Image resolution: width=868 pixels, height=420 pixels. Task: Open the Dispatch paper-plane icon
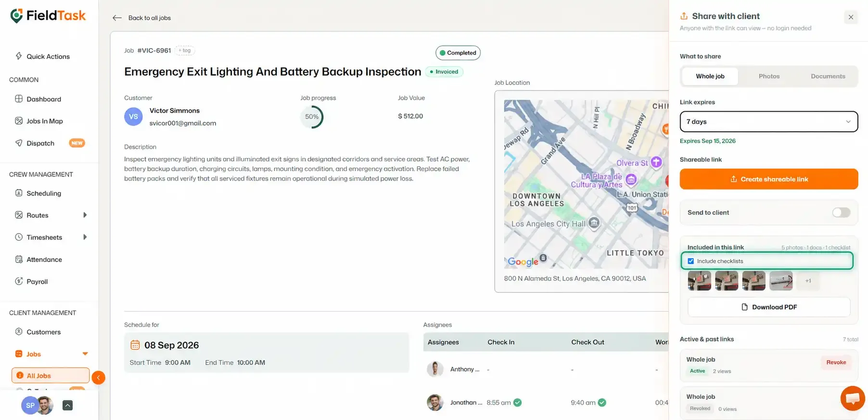[x=19, y=143]
